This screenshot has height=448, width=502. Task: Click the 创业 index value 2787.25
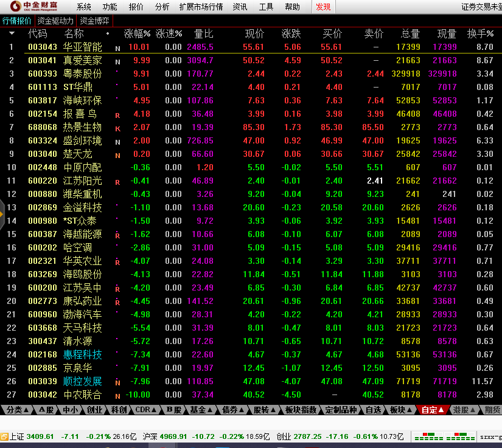pos(307,436)
